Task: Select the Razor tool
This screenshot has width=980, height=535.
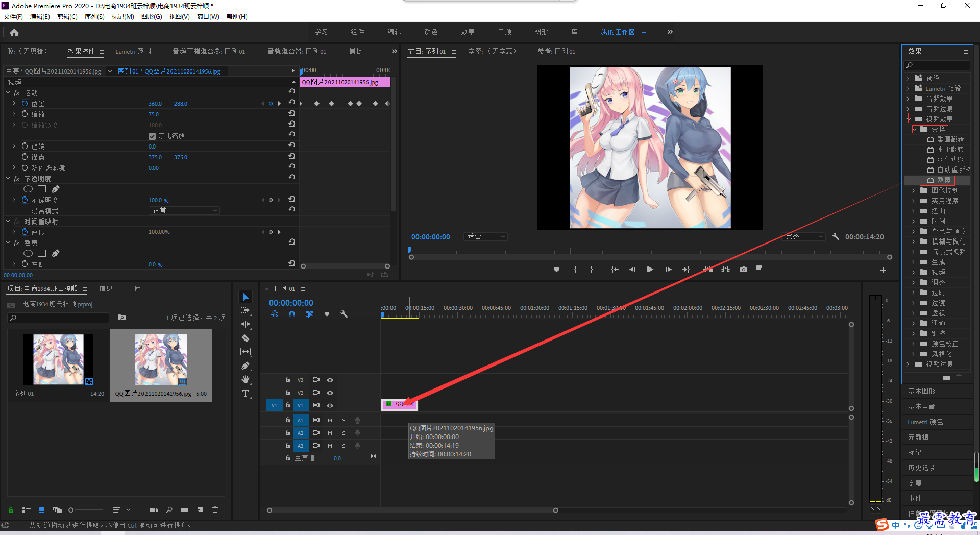Action: (x=246, y=338)
